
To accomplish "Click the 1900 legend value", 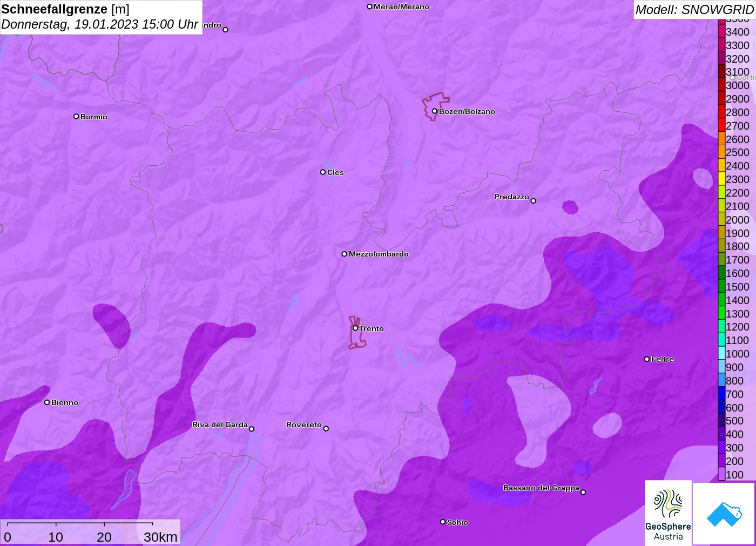I will pyautogui.click(x=738, y=233).
